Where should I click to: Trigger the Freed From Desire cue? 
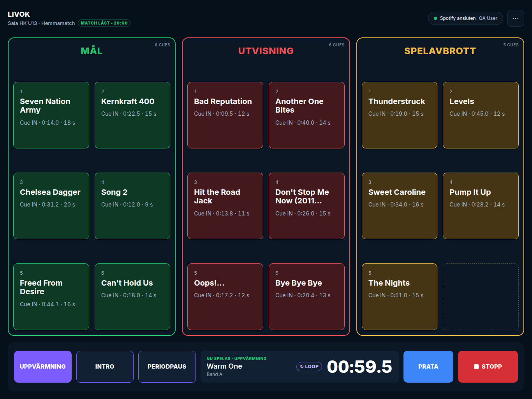click(51, 297)
